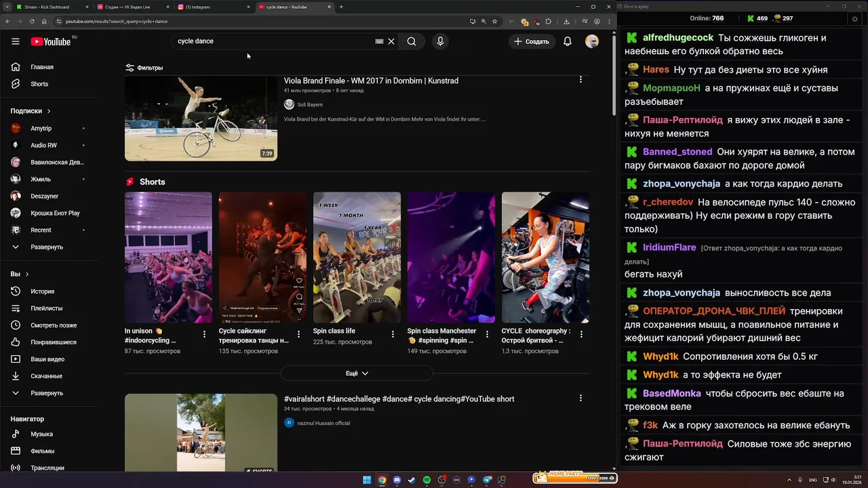
Task: Open Spotify from the Windows taskbar
Action: [427, 480]
